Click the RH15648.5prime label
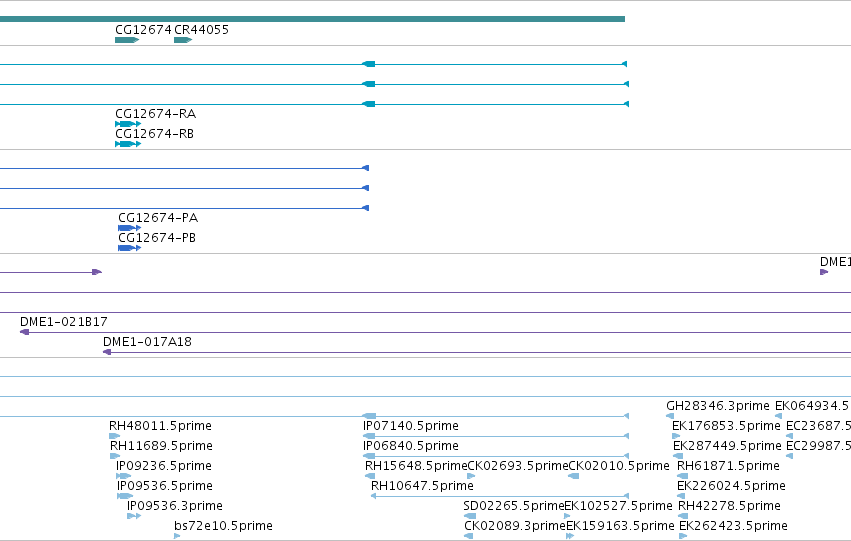This screenshot has width=851, height=541. tap(416, 466)
